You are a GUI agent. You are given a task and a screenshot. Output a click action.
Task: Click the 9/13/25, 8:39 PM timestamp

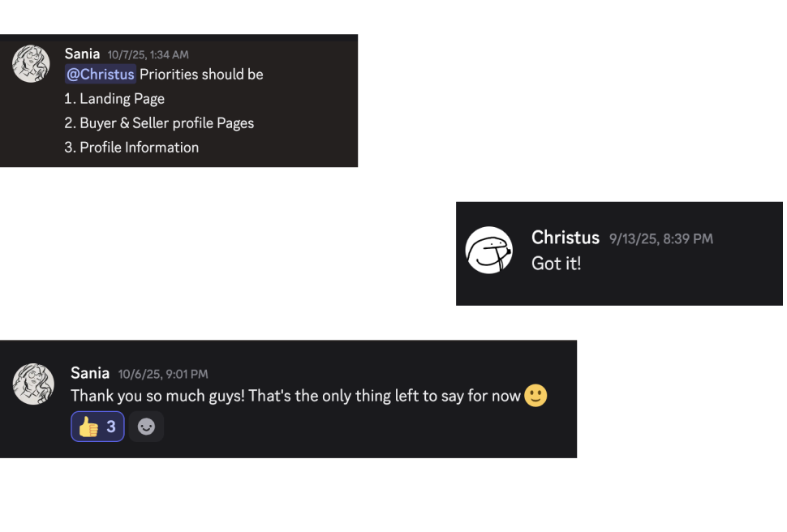660,239
